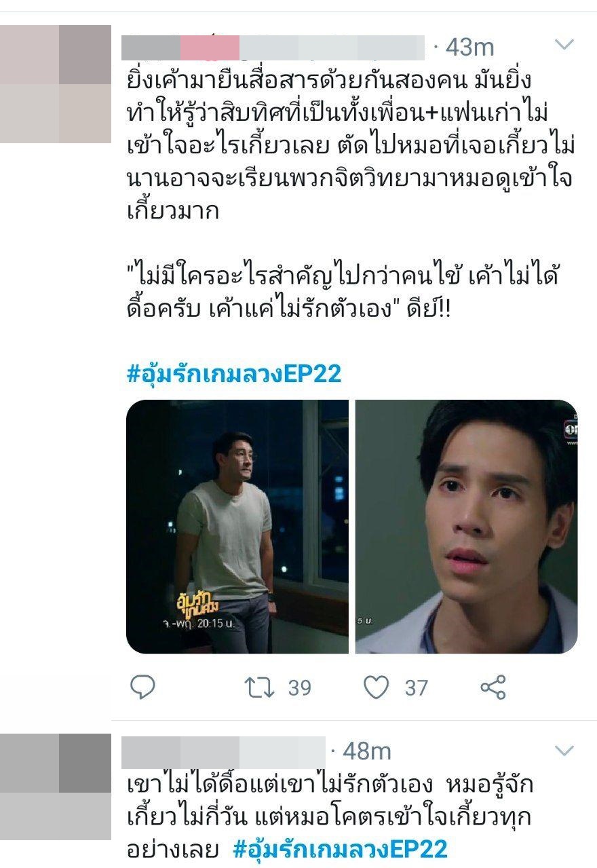Click the 43m timestamp

pos(469,48)
